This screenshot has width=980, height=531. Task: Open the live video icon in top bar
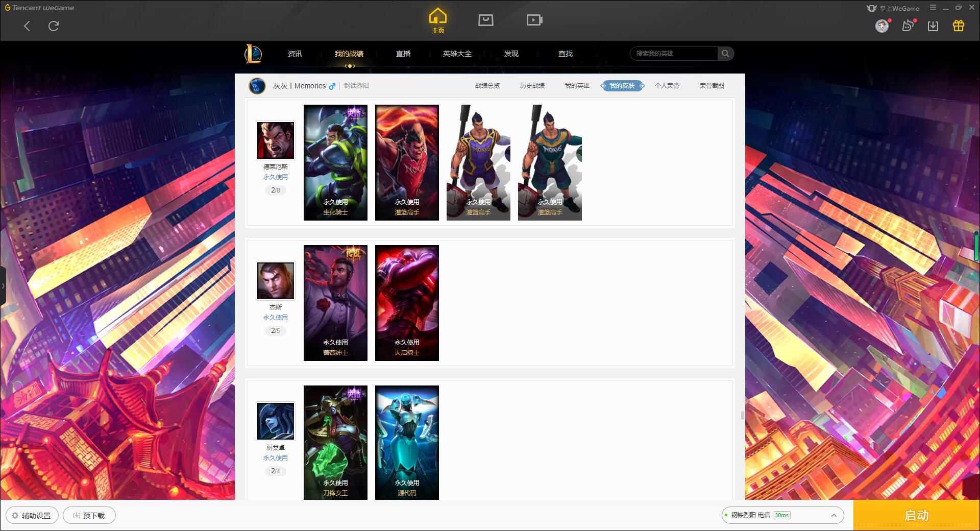tap(534, 20)
